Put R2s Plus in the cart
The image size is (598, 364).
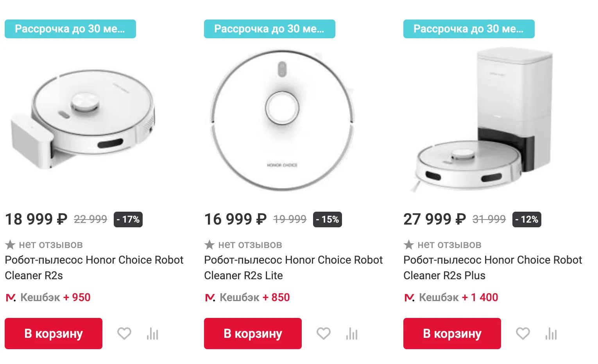452,334
